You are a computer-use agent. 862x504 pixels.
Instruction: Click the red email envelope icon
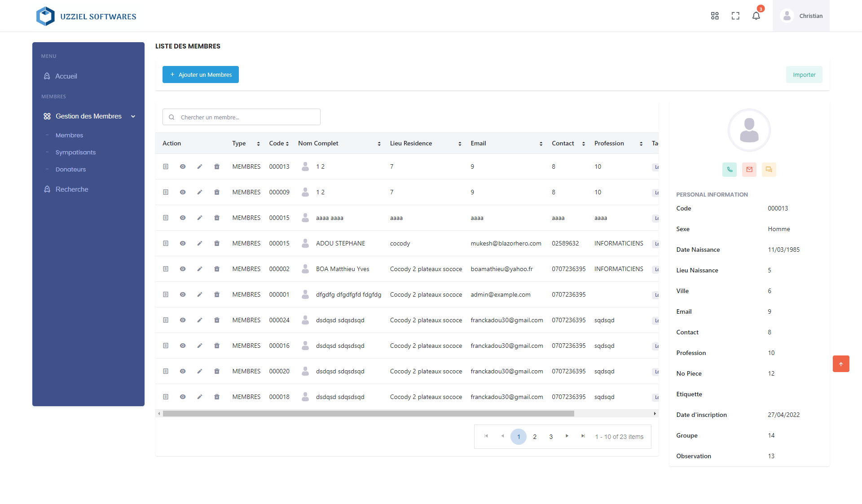click(749, 170)
